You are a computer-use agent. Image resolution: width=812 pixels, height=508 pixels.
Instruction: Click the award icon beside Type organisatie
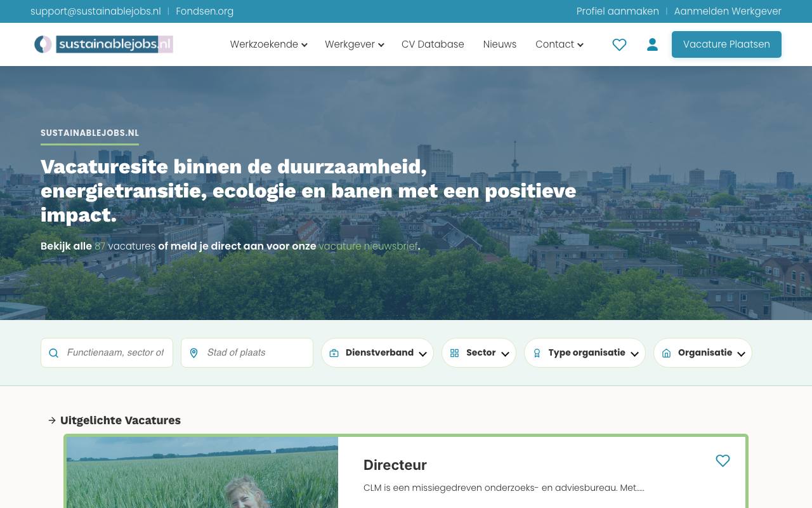537,353
